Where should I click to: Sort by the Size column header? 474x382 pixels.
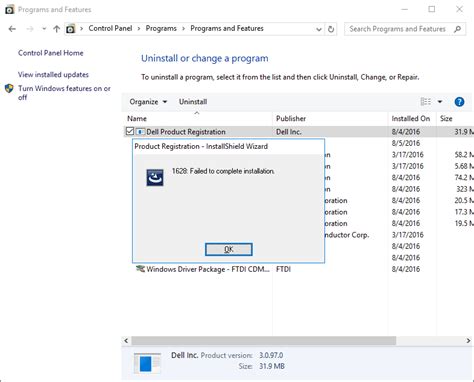pos(446,119)
